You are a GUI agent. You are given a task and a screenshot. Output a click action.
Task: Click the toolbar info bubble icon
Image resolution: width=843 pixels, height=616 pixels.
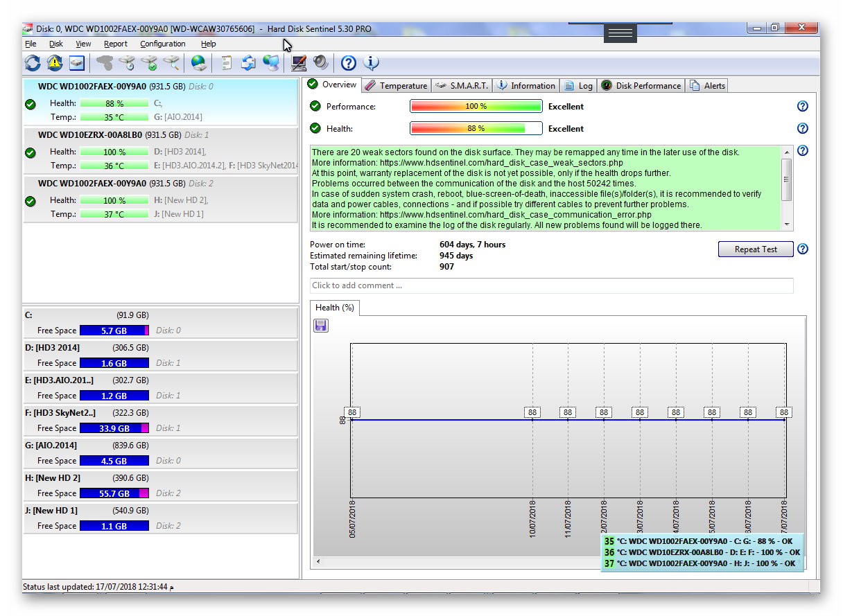[x=371, y=63]
